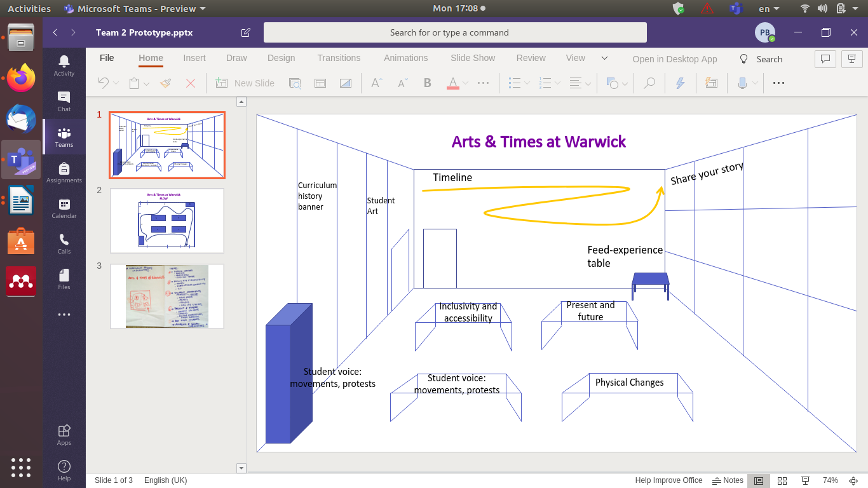The width and height of the screenshot is (868, 488).
Task: Click the Format Painter brush icon
Action: coord(166,83)
